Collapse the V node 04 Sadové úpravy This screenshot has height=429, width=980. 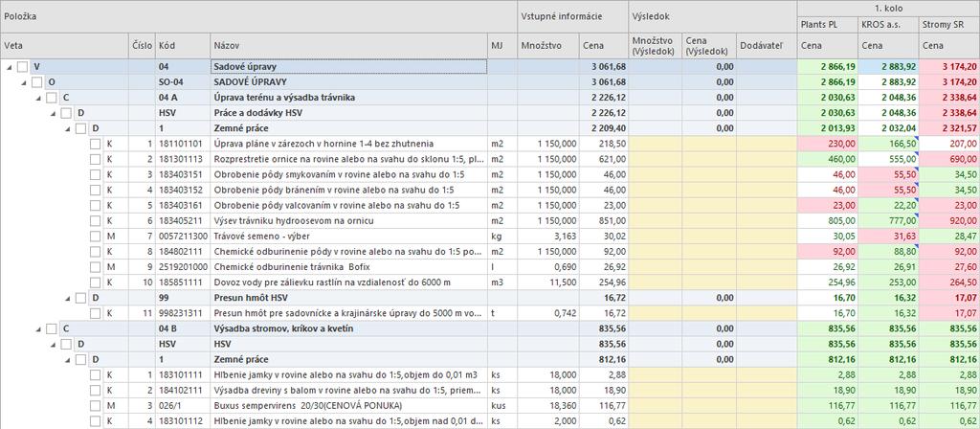click(x=9, y=66)
